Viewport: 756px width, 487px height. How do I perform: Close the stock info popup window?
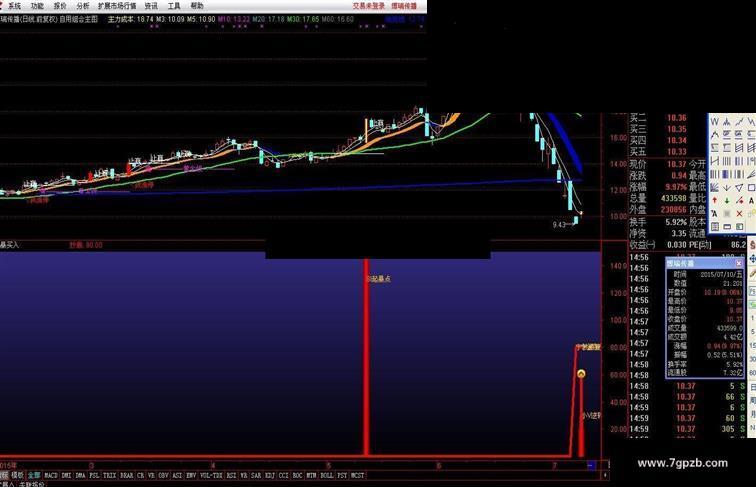pos(739,263)
